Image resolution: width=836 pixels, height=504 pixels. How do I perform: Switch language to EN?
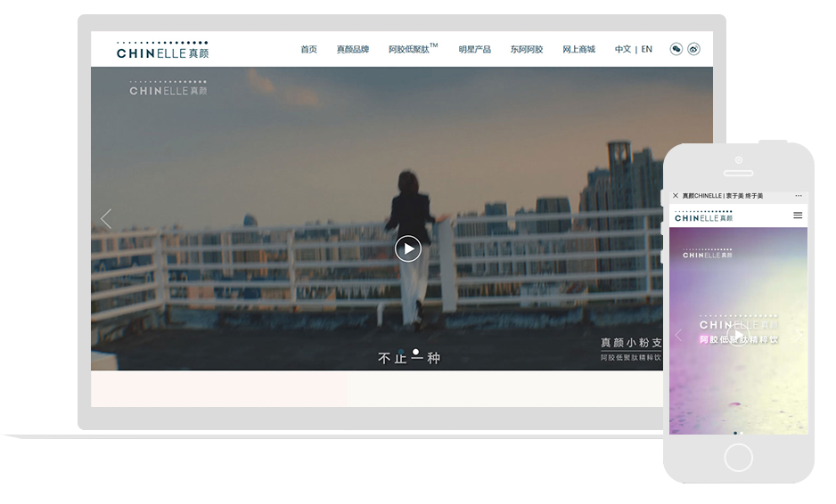coord(646,49)
